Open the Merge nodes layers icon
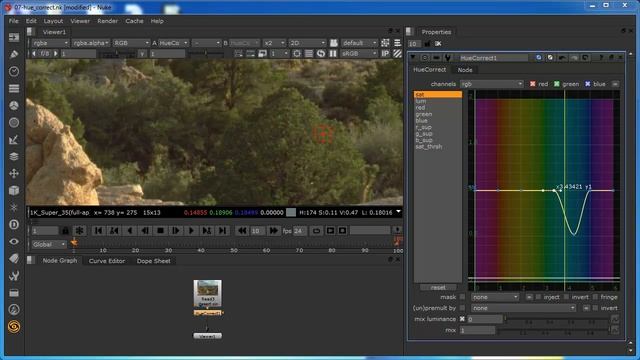 (x=14, y=156)
